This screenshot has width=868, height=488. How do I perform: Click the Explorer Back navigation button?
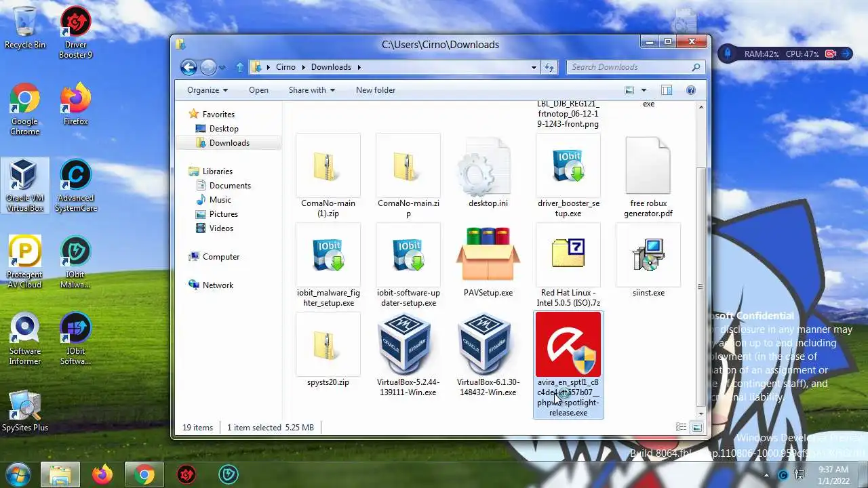[189, 67]
